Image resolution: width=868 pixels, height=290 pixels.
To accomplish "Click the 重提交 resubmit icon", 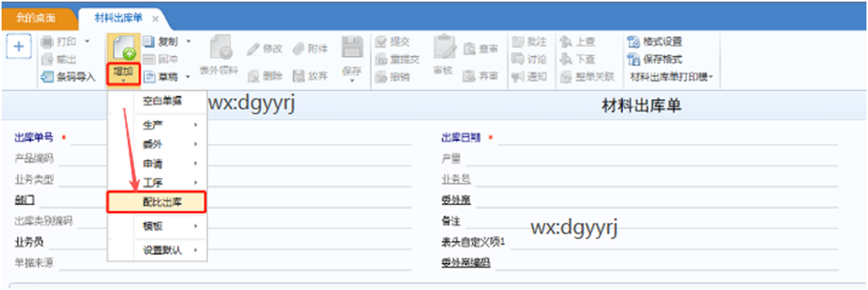I will pos(381,59).
